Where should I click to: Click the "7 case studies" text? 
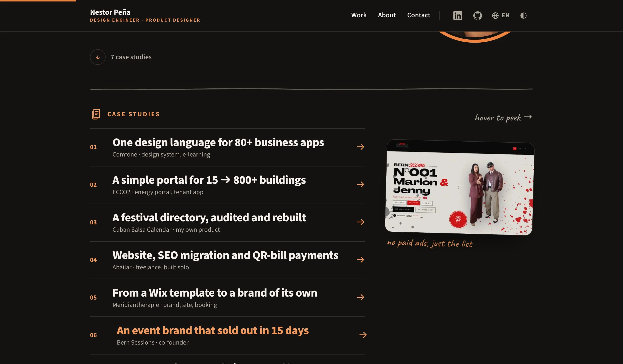(x=131, y=57)
